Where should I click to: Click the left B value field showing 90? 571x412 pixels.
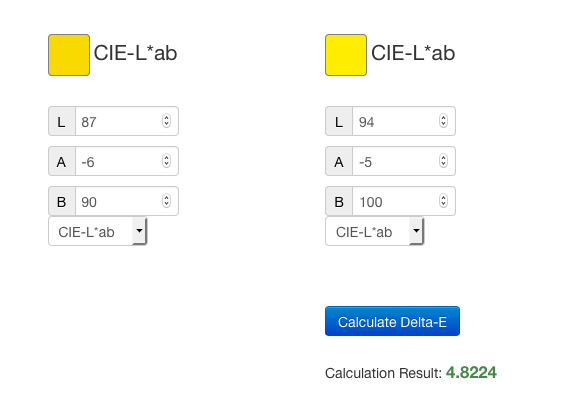pyautogui.click(x=127, y=201)
